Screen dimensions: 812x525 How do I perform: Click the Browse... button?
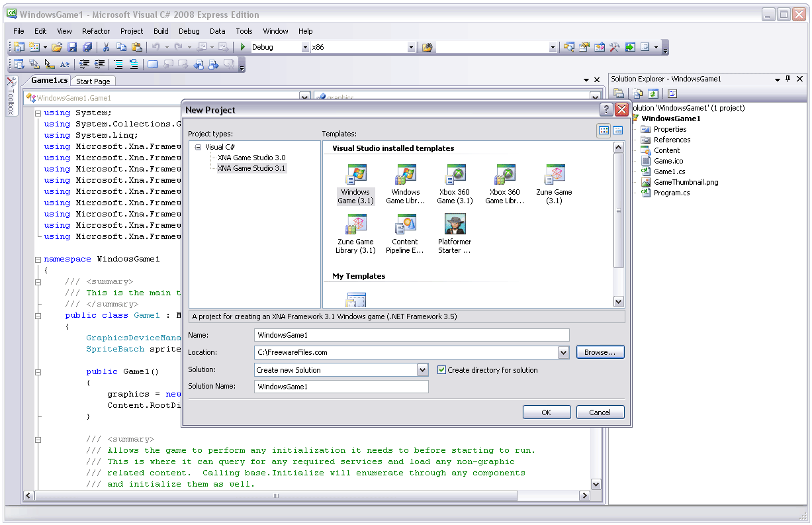(x=600, y=352)
